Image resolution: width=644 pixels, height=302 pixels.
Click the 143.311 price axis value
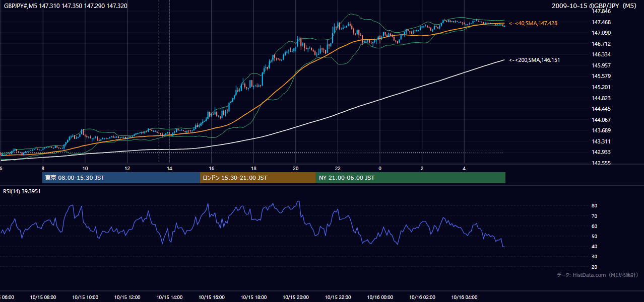[x=601, y=141]
